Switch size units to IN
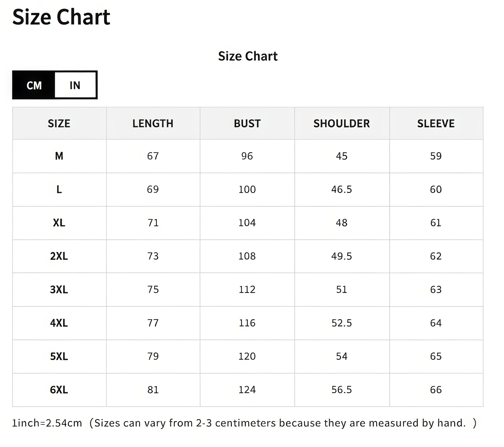 pyautogui.click(x=75, y=85)
